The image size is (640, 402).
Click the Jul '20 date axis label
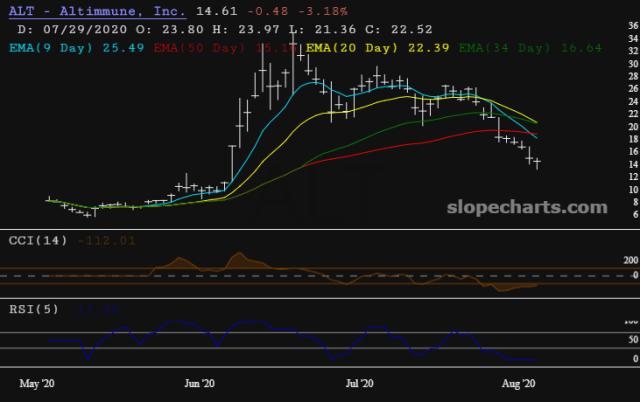(x=359, y=383)
